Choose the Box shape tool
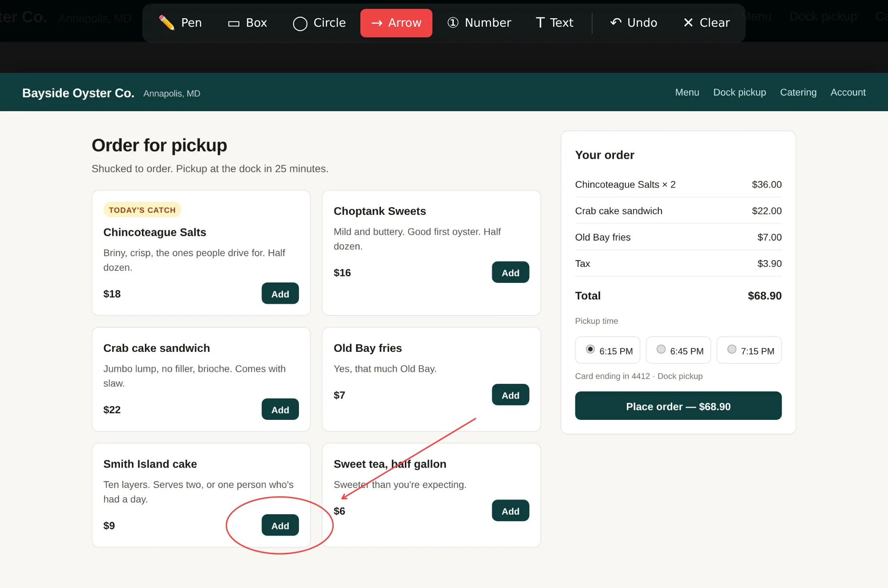 pyautogui.click(x=247, y=23)
